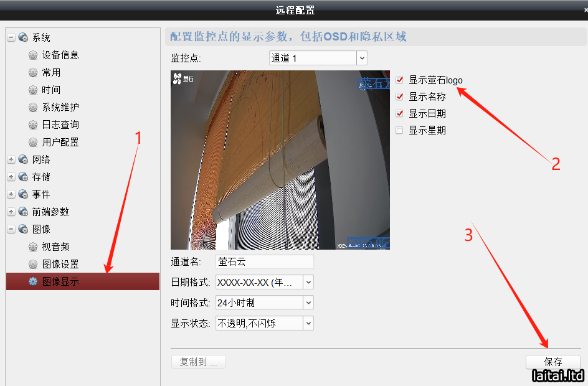Click the 保存 button
This screenshot has height=386, width=588.
coord(553,362)
